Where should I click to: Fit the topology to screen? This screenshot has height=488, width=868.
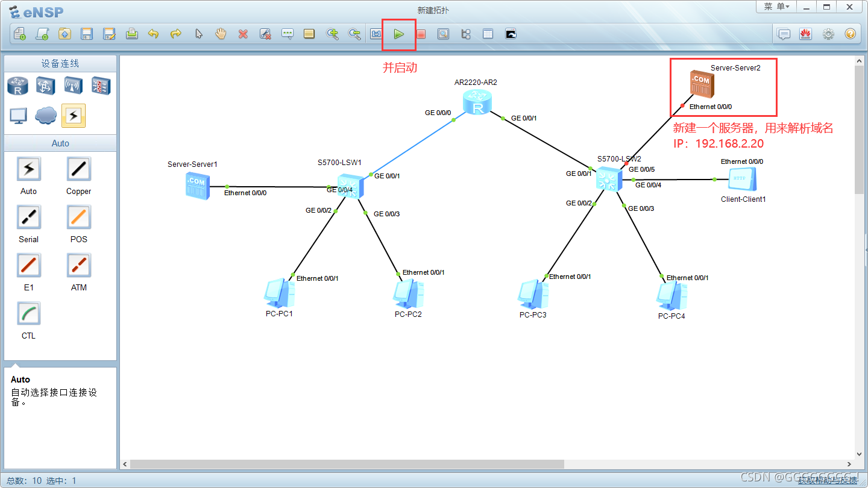pos(377,34)
